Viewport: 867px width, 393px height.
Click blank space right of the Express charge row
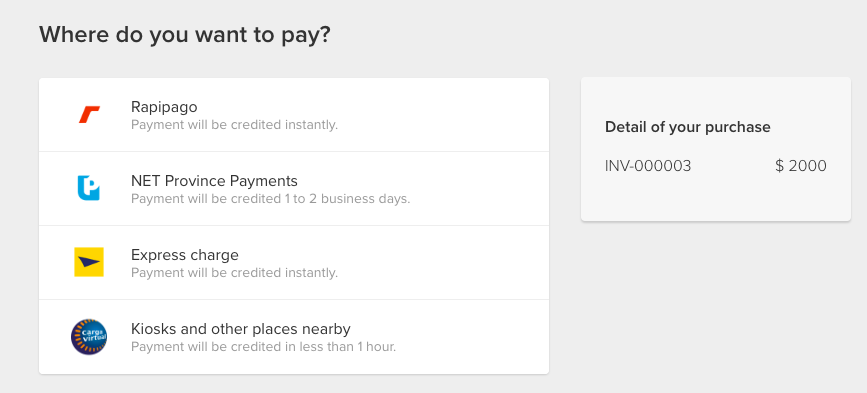(459, 263)
